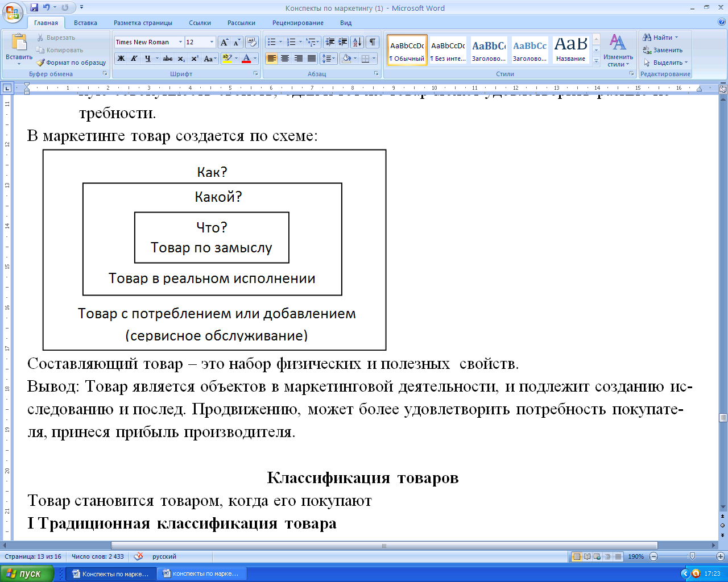Undo last action in Quick Access toolbar
This screenshot has width=728, height=582.
coord(47,7)
